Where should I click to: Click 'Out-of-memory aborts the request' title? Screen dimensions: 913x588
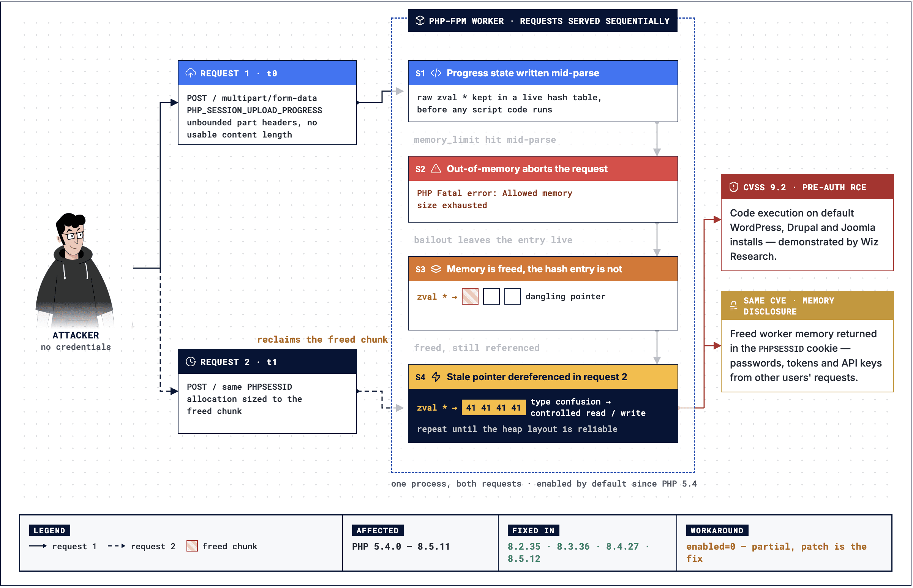(x=528, y=169)
